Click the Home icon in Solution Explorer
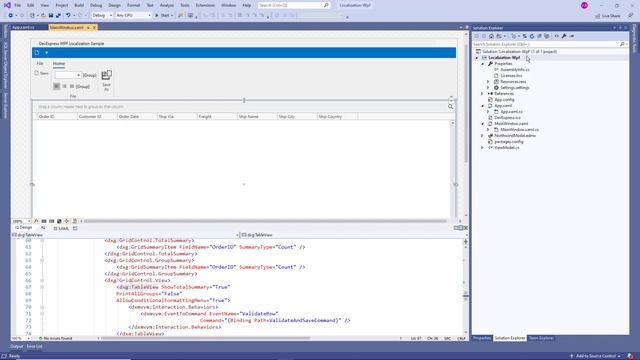The height and width of the screenshot is (360, 640). point(491,36)
